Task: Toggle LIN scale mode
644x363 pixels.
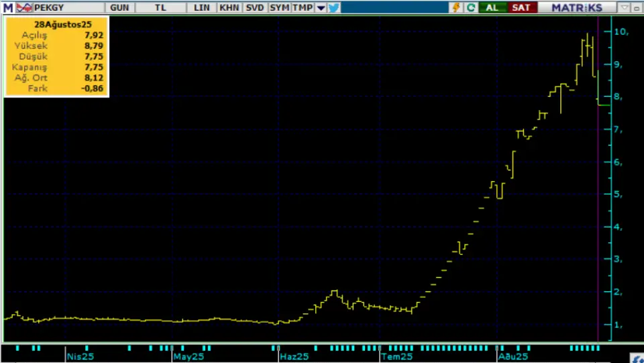Action: click(x=202, y=7)
